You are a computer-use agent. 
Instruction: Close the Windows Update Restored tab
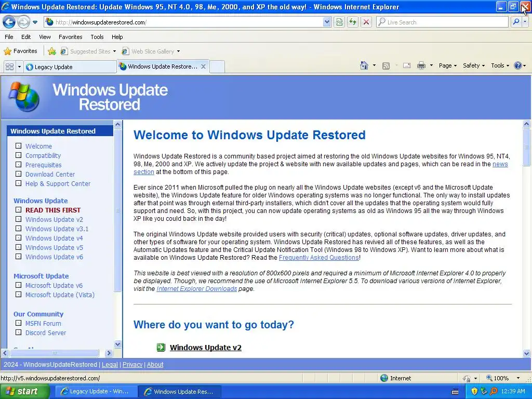[203, 66]
